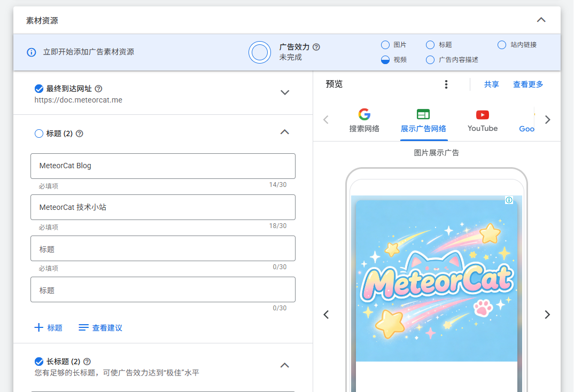Open the 查看更多 link

pyautogui.click(x=528, y=84)
